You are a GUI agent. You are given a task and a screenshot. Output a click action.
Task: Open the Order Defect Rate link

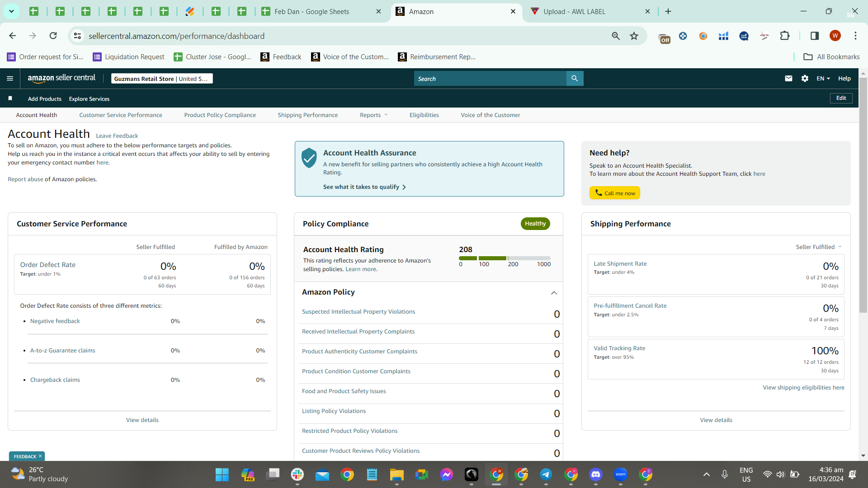48,265
